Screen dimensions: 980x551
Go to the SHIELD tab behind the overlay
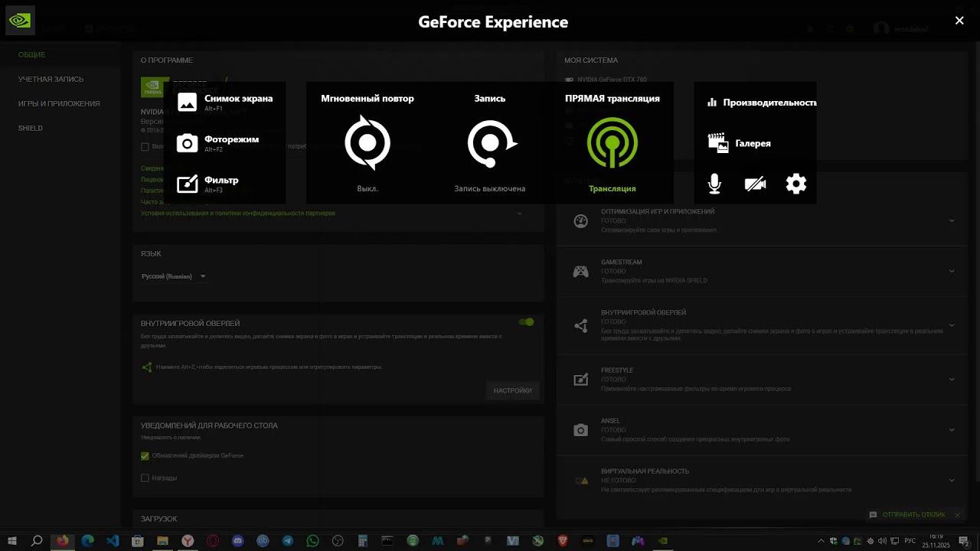(x=31, y=129)
